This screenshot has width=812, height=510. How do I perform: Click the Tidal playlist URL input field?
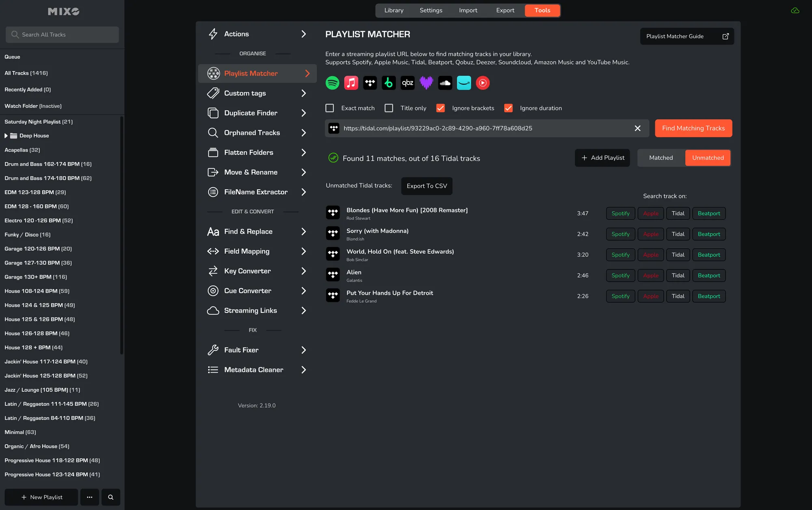486,128
